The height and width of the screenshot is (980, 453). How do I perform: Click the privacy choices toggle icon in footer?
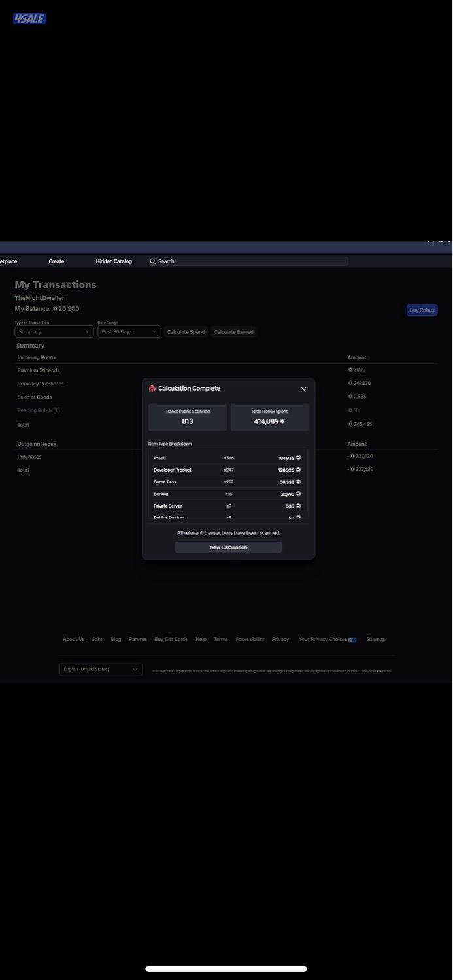tap(352, 640)
